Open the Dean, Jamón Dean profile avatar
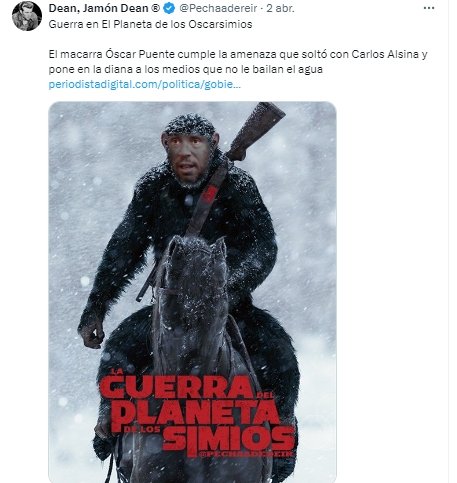Screen dimensions: 457x483 coord(27,16)
